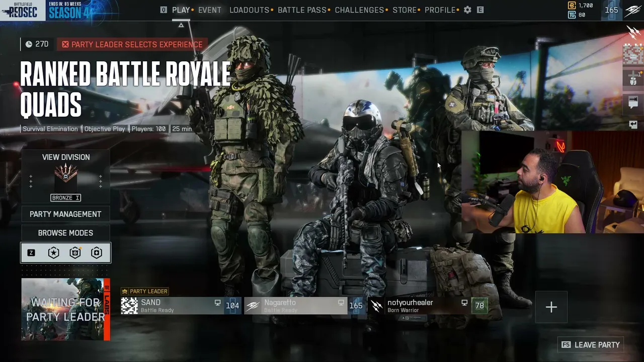Click LEAVE PARTY button
644x362 pixels.
click(591, 345)
